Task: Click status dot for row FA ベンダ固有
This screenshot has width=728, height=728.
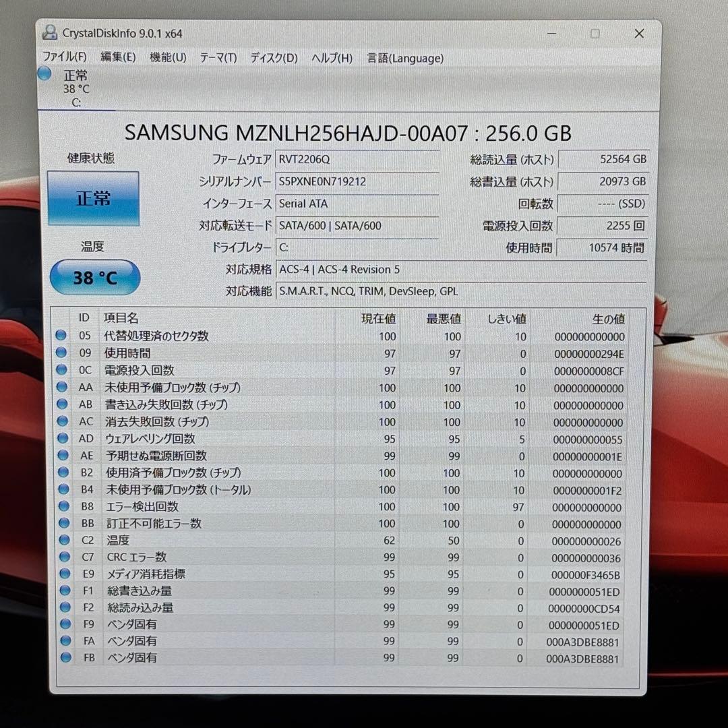Action: (x=65, y=640)
